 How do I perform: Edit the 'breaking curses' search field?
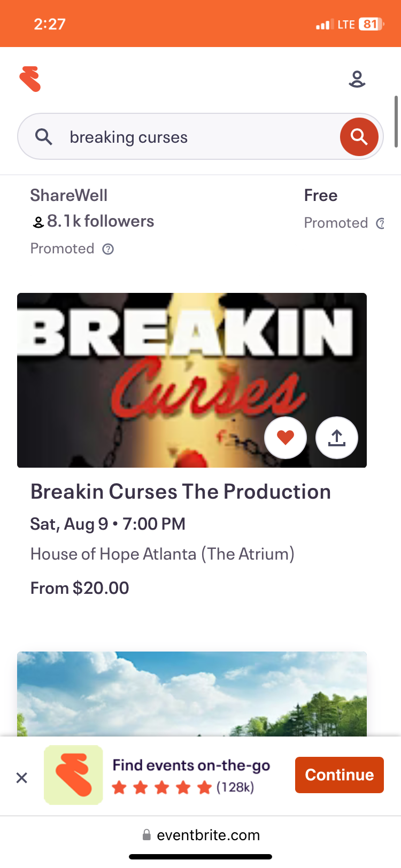tap(192, 137)
